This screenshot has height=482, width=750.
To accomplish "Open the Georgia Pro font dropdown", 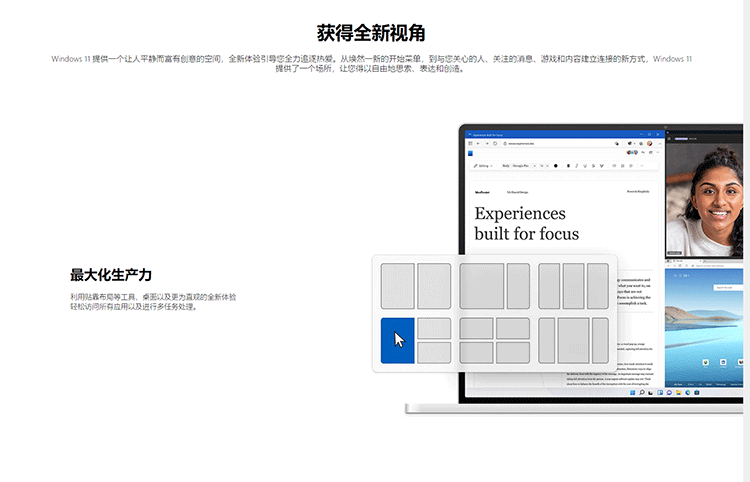I will [525, 166].
